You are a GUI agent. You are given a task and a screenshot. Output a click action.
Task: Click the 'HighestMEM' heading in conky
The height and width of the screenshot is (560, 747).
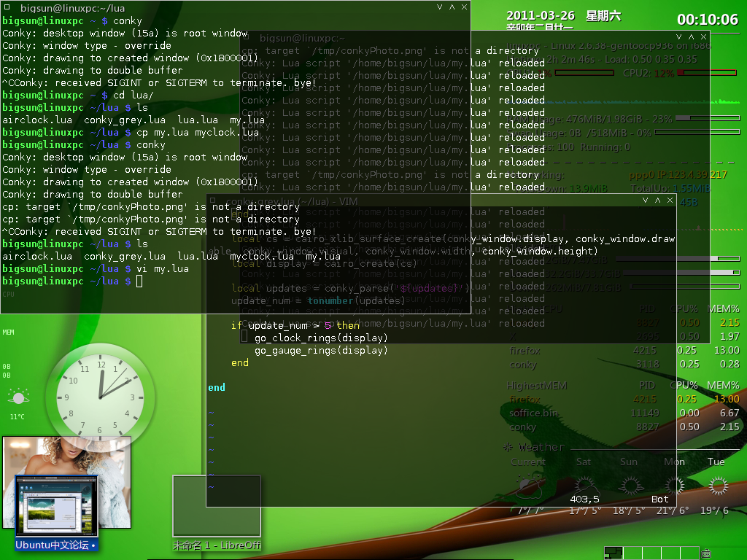[x=536, y=385]
